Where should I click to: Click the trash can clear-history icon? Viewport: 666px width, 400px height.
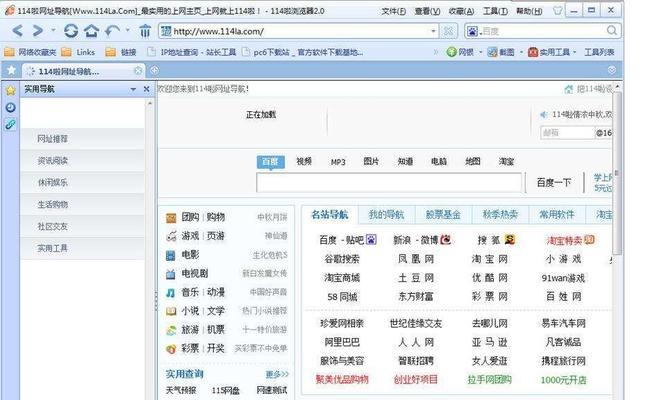tap(145, 31)
